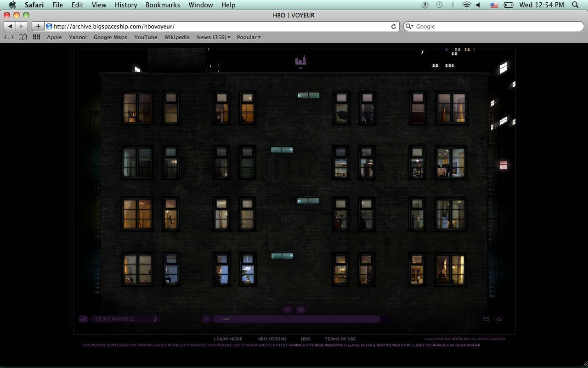The height and width of the screenshot is (368, 588).
Task: Open Google search engine dropdown in search field
Action: [409, 27]
